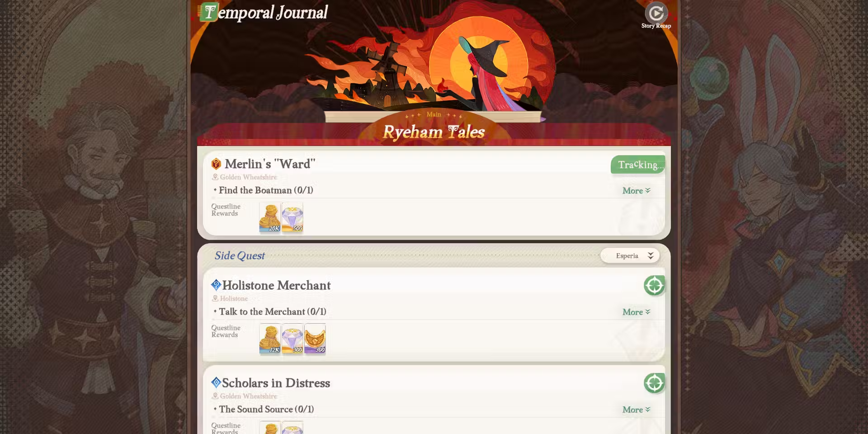This screenshot has width=868, height=434.
Task: Click the 300 diamonds reward in Holistone Merchant
Action: [x=292, y=339]
